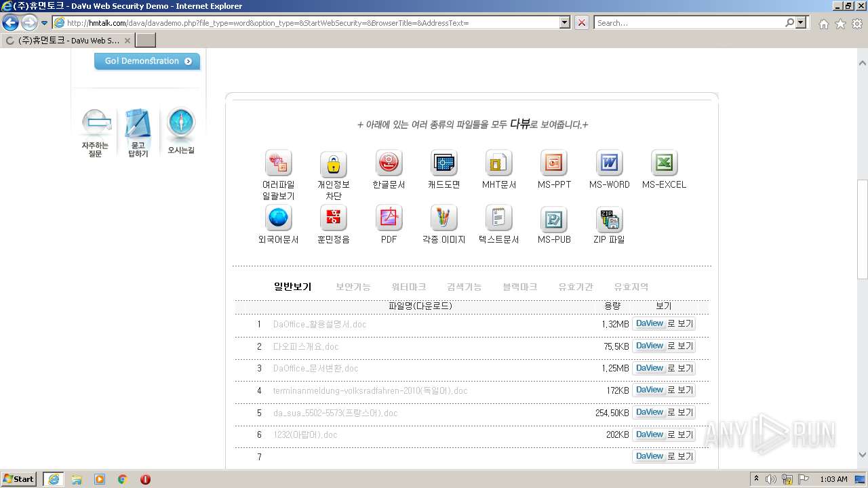The width and height of the screenshot is (868, 488).
Task: View DaOffice_문서변환.doc with DaView
Action: pos(664,369)
